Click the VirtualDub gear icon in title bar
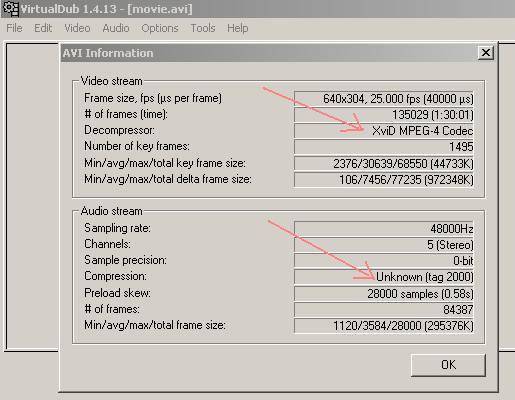Screen dimensions: 515x400 point(11,9)
